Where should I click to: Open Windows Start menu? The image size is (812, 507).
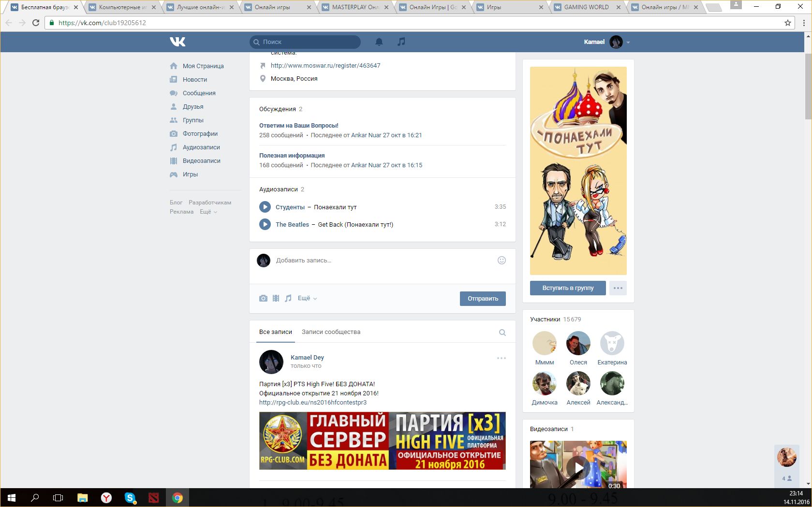click(x=12, y=497)
